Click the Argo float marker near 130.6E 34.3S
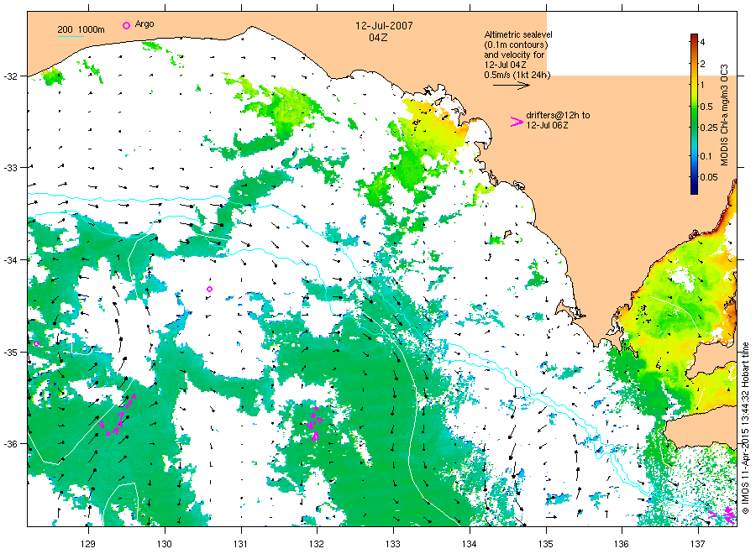The height and width of the screenshot is (554, 756). [209, 289]
